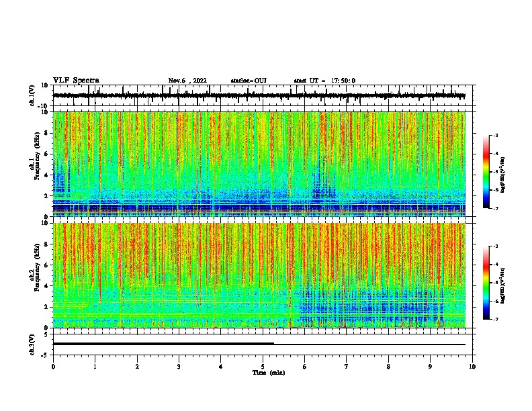Viewport: 532px width, 411px height.
Task: Click the "4" tick on ch.2 frequency axis
Action: point(47,286)
